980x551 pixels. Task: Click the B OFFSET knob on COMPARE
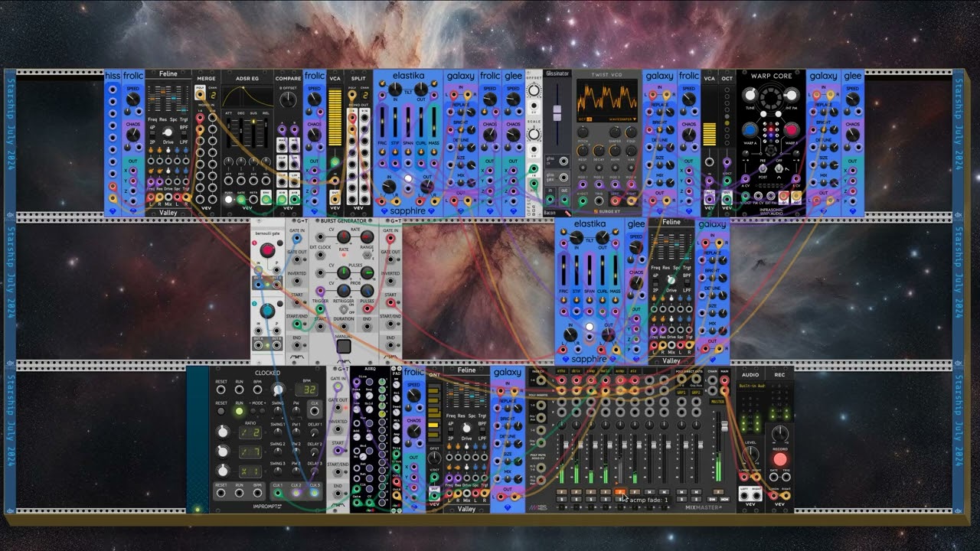coord(288,99)
